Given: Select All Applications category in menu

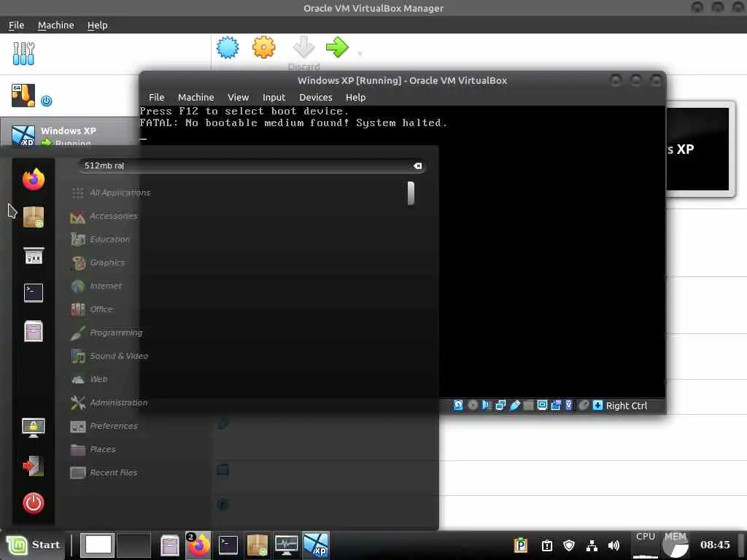Looking at the screenshot, I should click(x=111, y=192).
